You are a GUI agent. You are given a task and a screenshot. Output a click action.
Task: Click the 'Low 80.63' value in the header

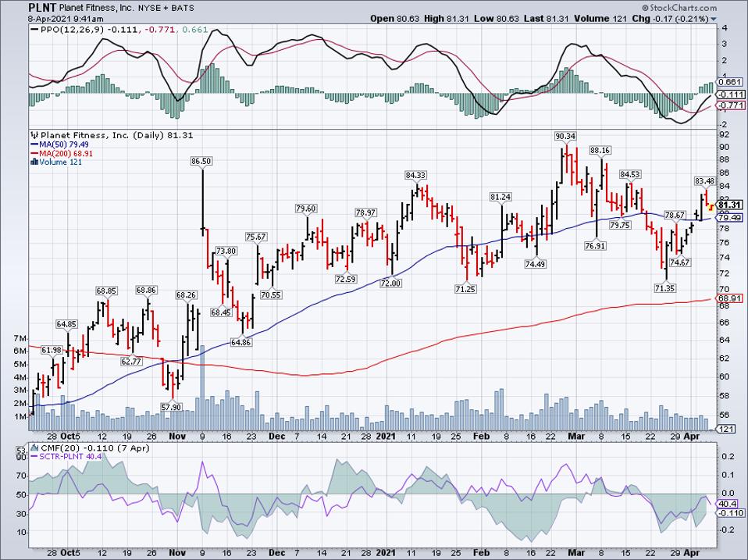click(495, 19)
